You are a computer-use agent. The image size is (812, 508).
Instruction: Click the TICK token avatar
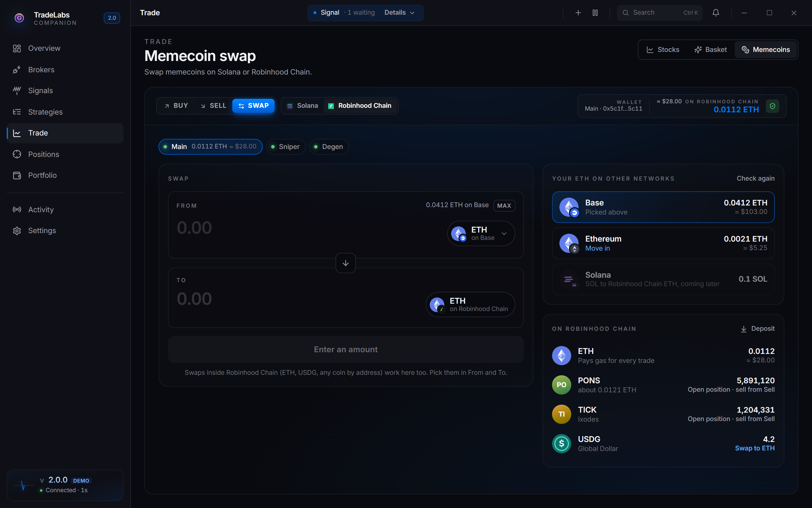tap(561, 414)
